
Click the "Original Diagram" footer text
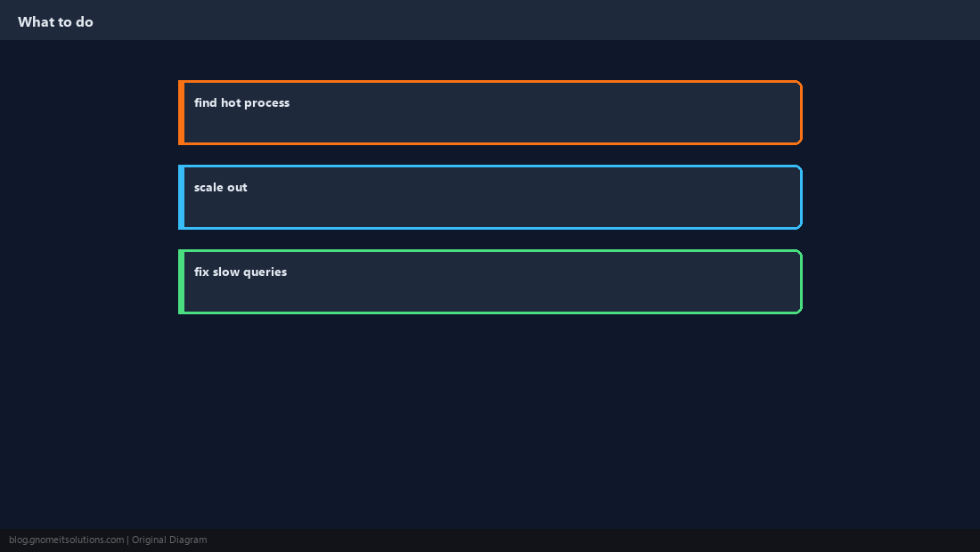click(x=168, y=540)
